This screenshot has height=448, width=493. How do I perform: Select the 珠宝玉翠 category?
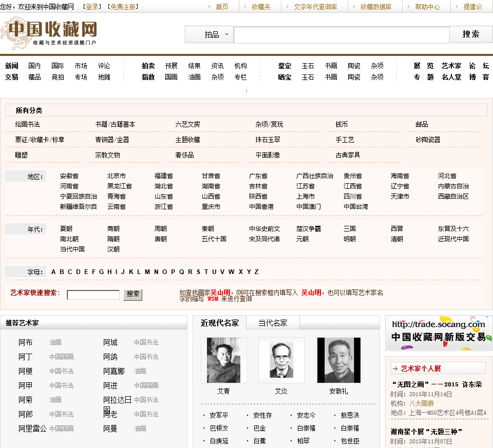268,140
